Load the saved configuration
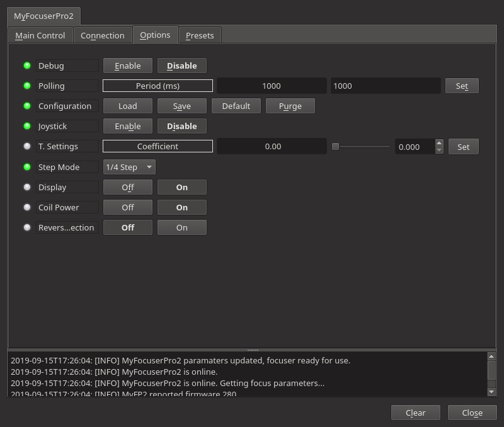 pyautogui.click(x=128, y=106)
